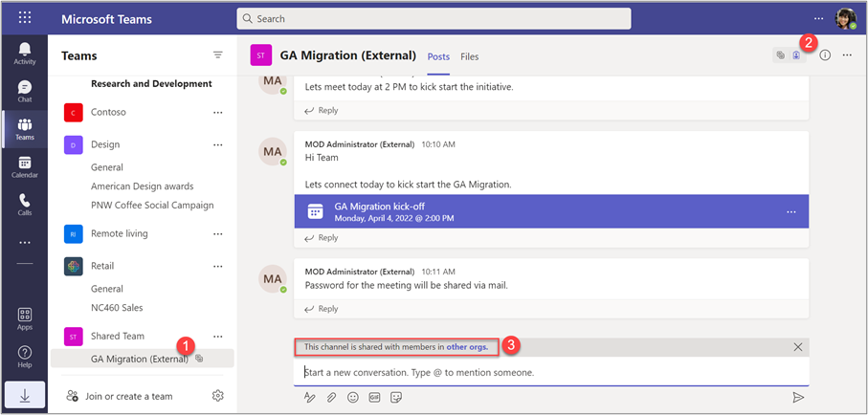Click the filter teams icon
The width and height of the screenshot is (868, 415).
218,55
